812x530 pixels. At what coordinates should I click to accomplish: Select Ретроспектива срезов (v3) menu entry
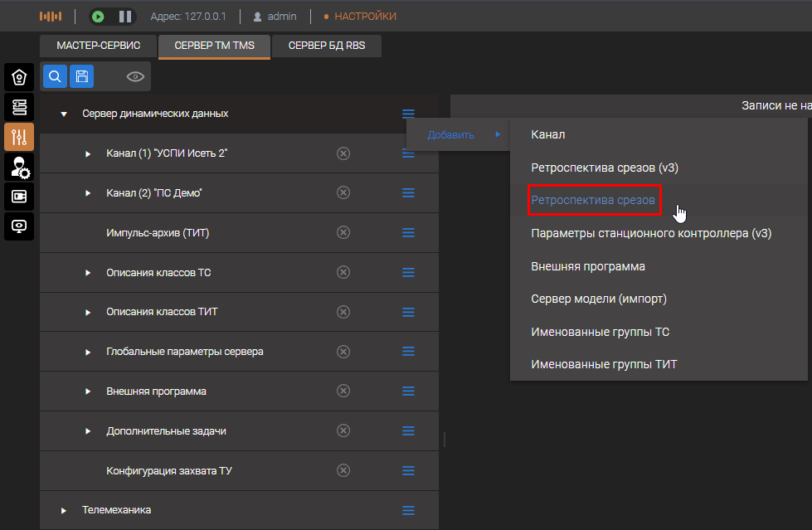pyautogui.click(x=605, y=168)
